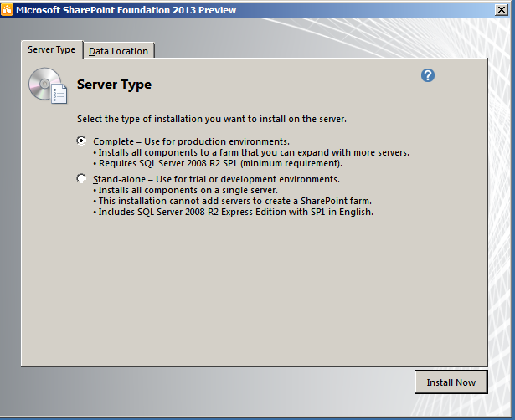Click the bold 'Server Type' heading

(x=114, y=85)
